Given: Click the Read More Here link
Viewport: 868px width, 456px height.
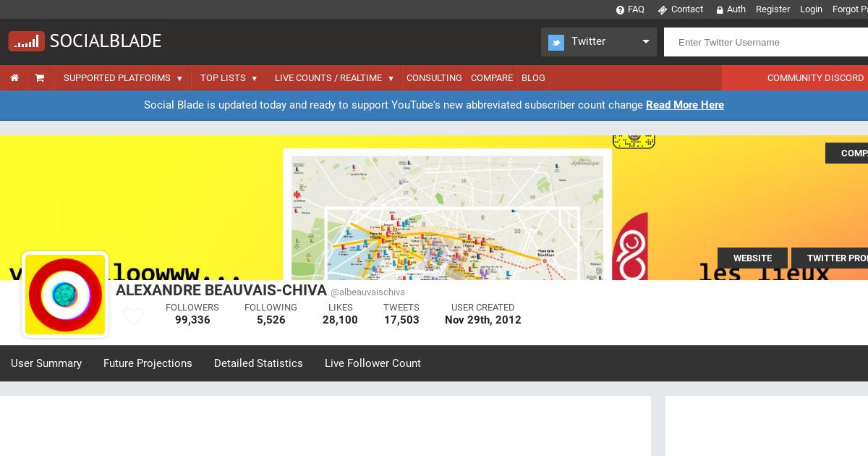Looking at the screenshot, I should click(685, 105).
